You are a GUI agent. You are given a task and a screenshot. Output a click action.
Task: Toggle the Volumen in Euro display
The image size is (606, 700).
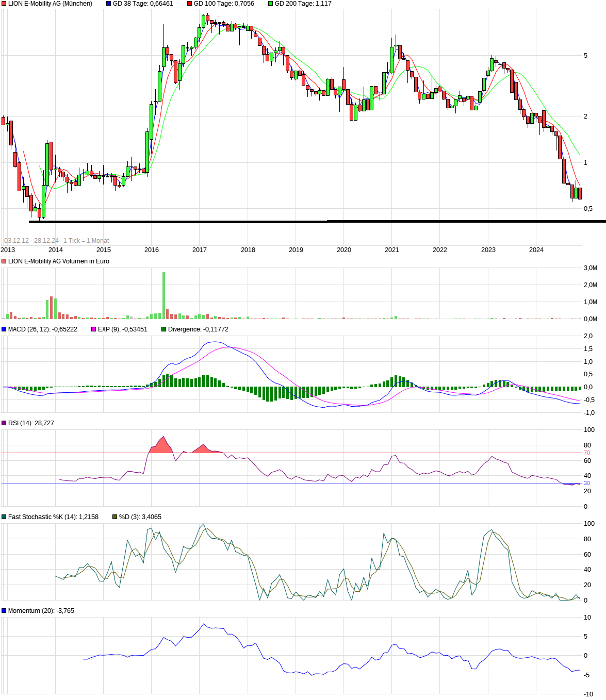coord(4,261)
